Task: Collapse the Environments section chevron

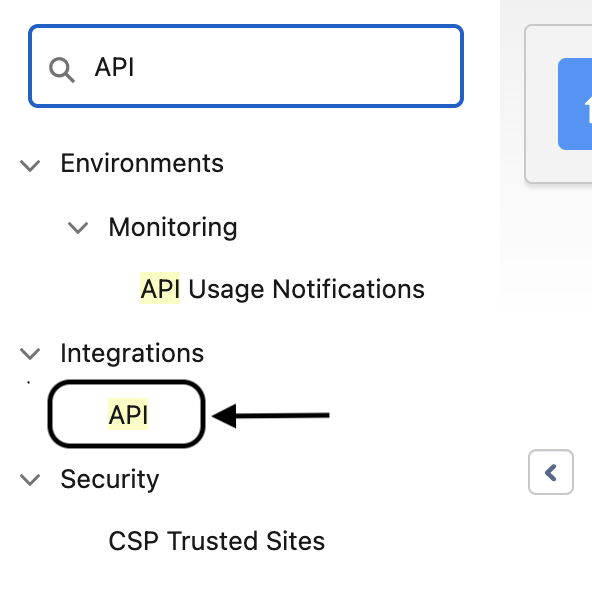Action: pos(30,165)
